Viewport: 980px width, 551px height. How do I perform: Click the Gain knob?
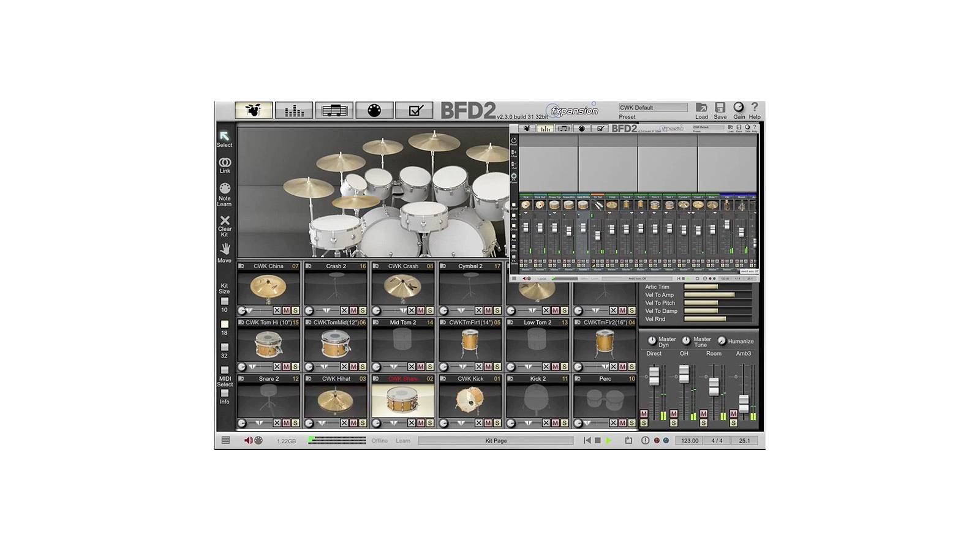click(x=739, y=107)
